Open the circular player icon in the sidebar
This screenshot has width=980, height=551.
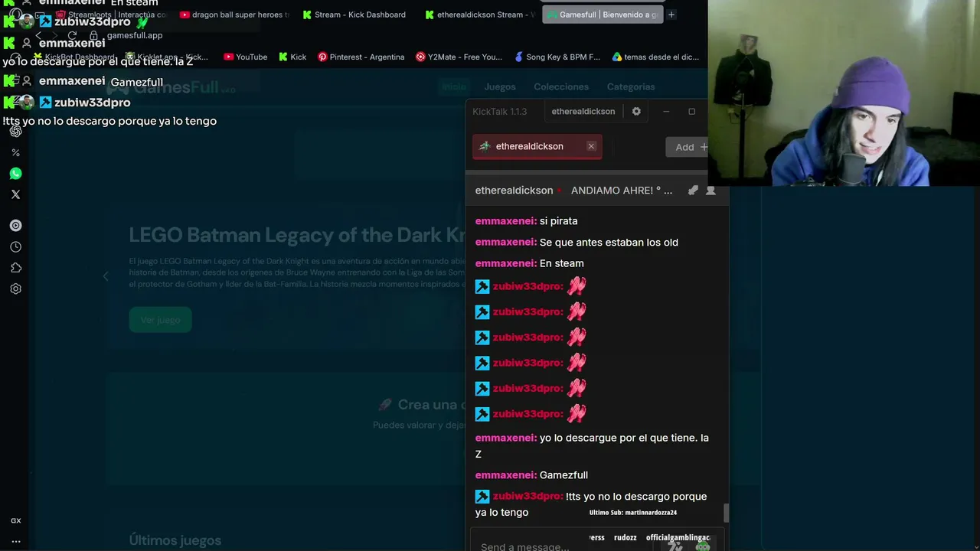pos(15,226)
